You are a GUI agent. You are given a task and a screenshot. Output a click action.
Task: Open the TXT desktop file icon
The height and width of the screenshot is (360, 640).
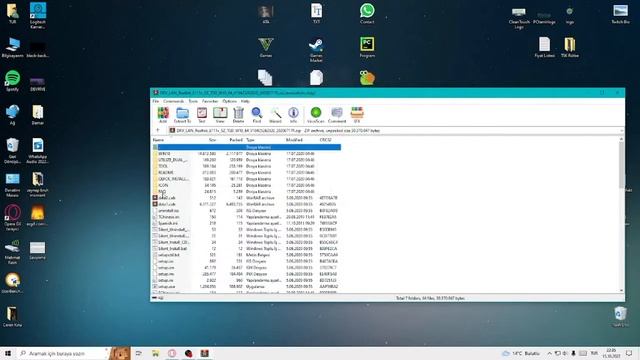click(x=316, y=13)
